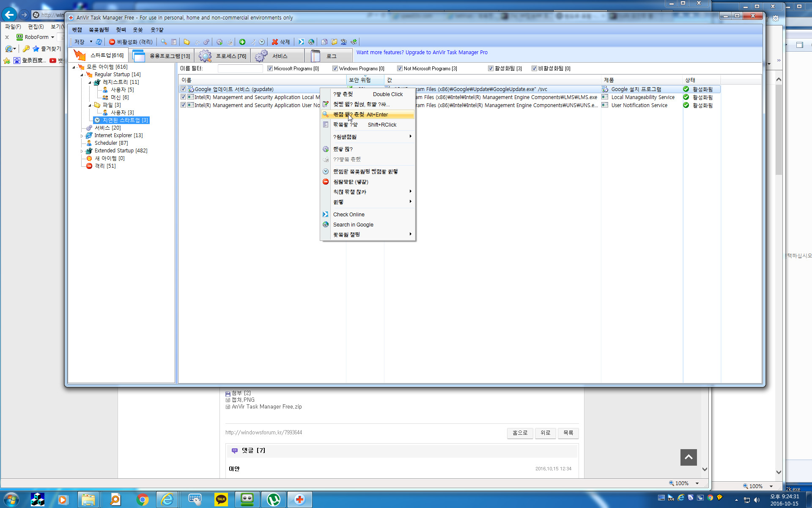Image resolution: width=812 pixels, height=508 pixels.
Task: Collapse the 파일 [3] tree node
Action: point(90,105)
